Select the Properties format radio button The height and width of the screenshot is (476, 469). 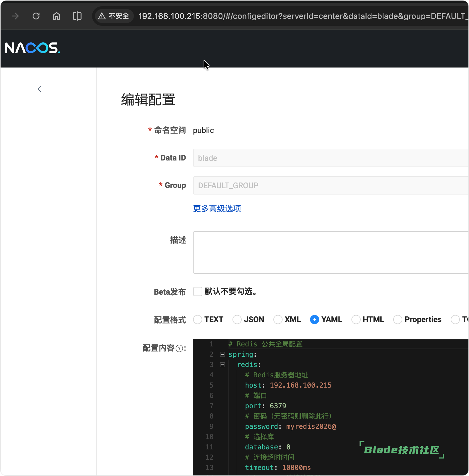pyautogui.click(x=398, y=320)
